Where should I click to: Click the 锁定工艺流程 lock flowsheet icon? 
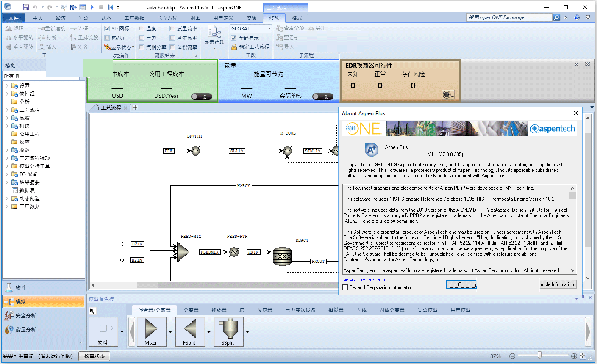(234, 47)
